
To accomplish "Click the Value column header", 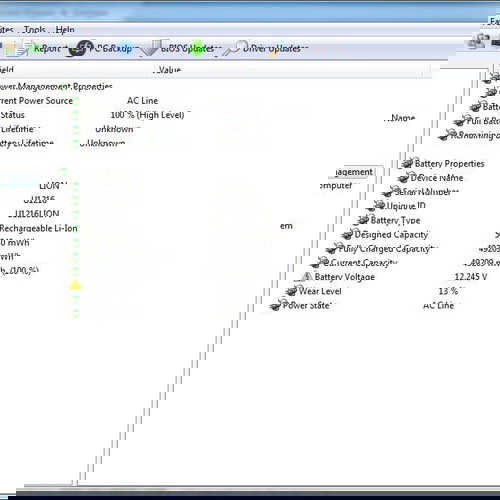I will pos(169,70).
